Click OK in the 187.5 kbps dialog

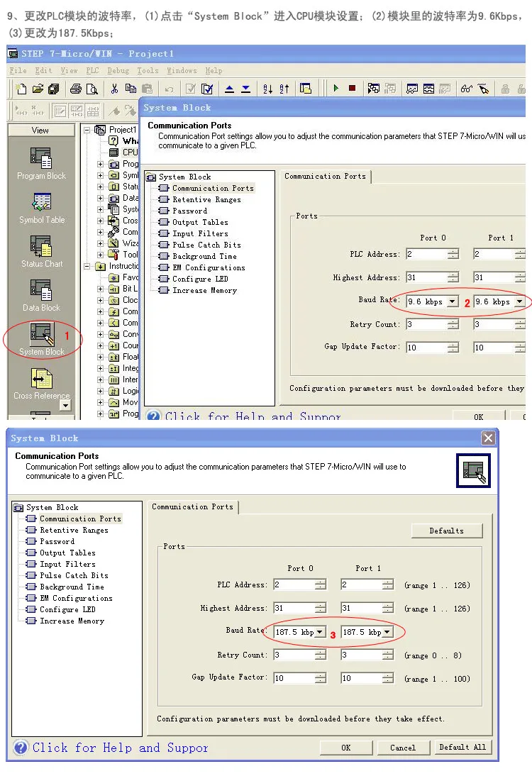pyautogui.click(x=346, y=748)
